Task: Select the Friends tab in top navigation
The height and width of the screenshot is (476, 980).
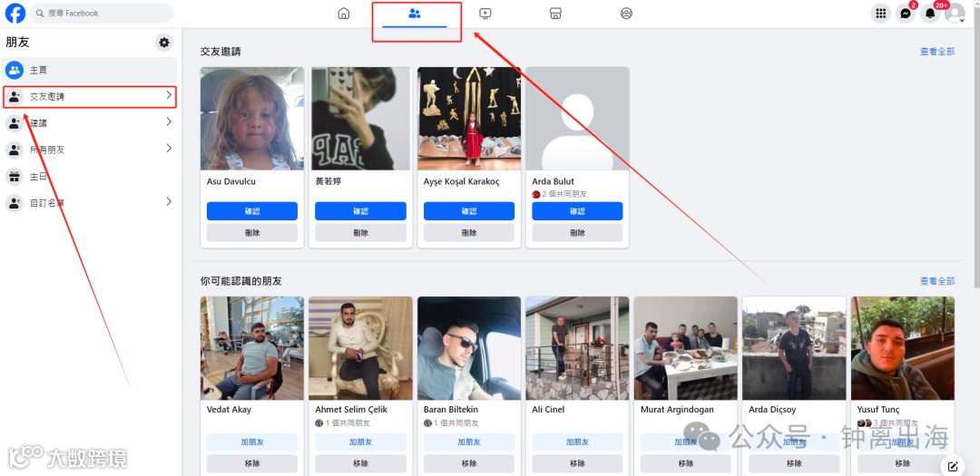Action: tap(415, 14)
